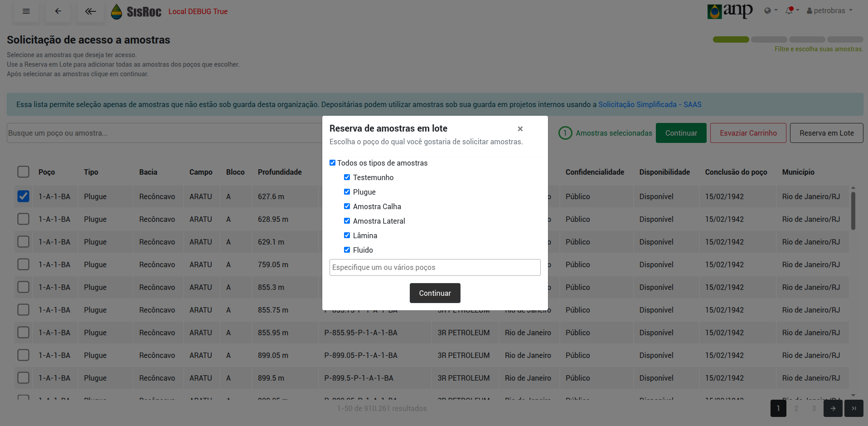This screenshot has width=868, height=426.
Task: Open Solicitação Simplificada - SAAS link
Action: click(650, 104)
